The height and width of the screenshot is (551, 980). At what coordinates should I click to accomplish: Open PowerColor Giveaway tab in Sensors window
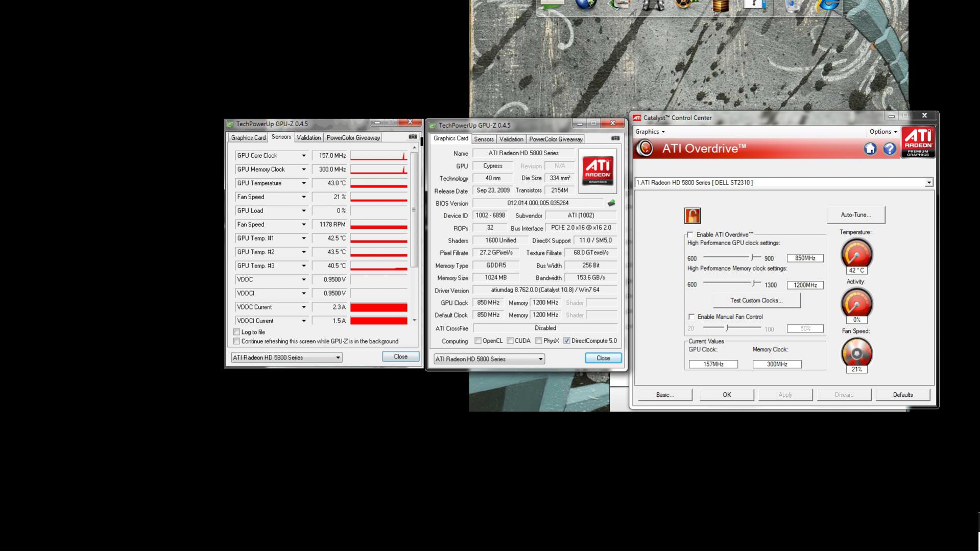click(x=353, y=138)
